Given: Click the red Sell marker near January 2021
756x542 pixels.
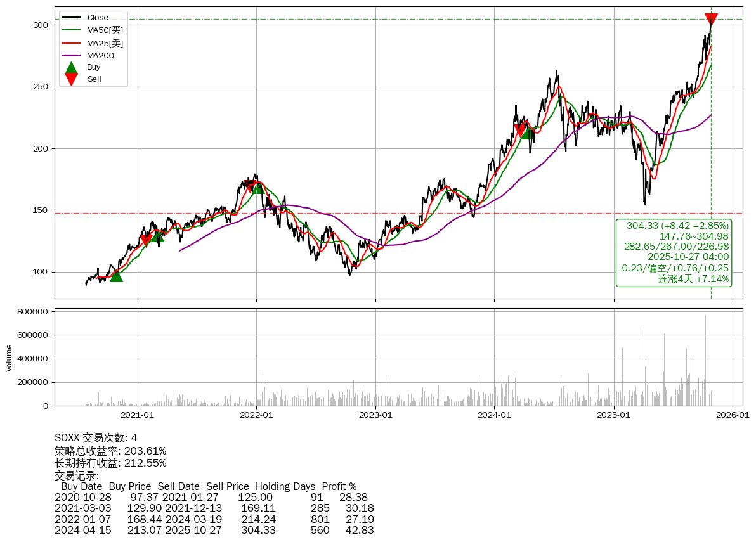Looking at the screenshot, I should point(146,239).
